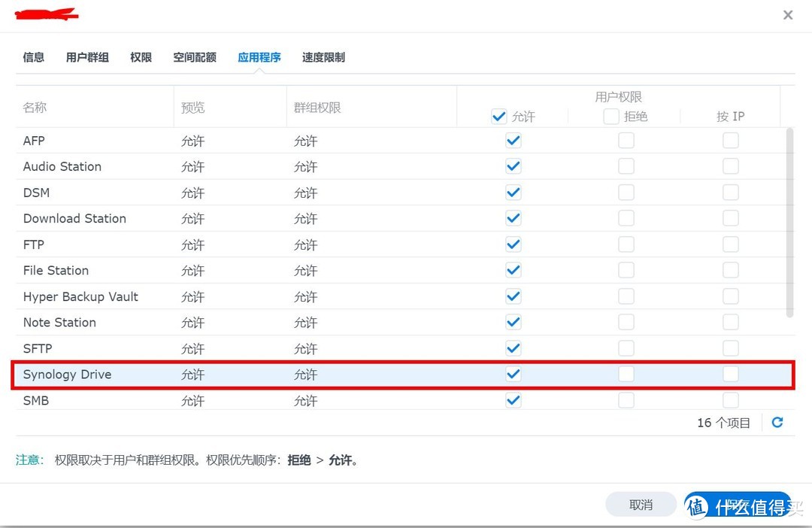Image resolution: width=812 pixels, height=528 pixels.
Task: Click the 16 个项目 item count
Action: [723, 423]
